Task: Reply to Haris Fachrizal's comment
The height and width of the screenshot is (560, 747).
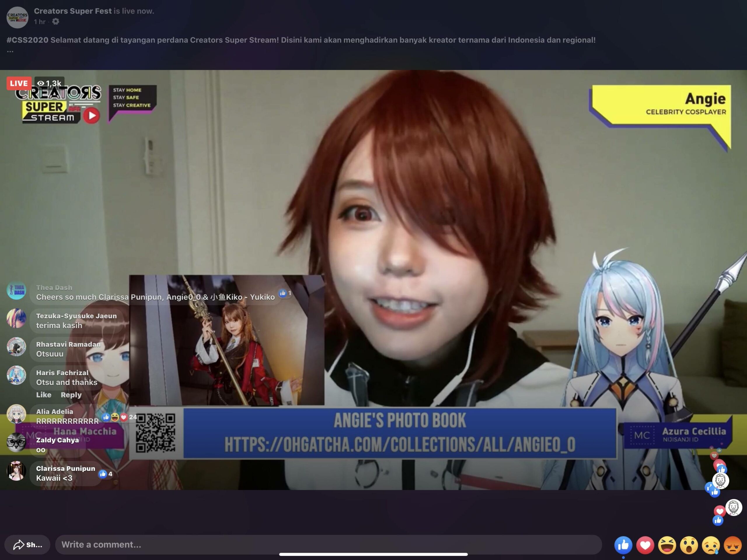Action: 71,395
